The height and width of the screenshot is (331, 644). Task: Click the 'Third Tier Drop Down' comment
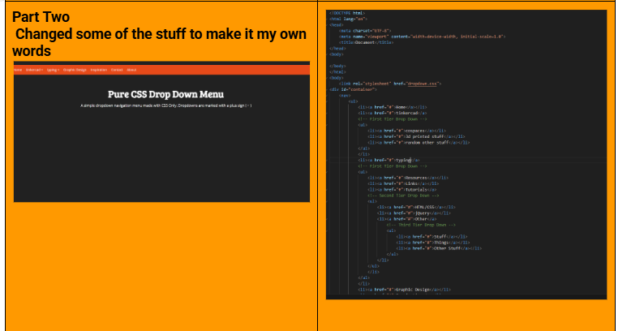(x=421, y=224)
